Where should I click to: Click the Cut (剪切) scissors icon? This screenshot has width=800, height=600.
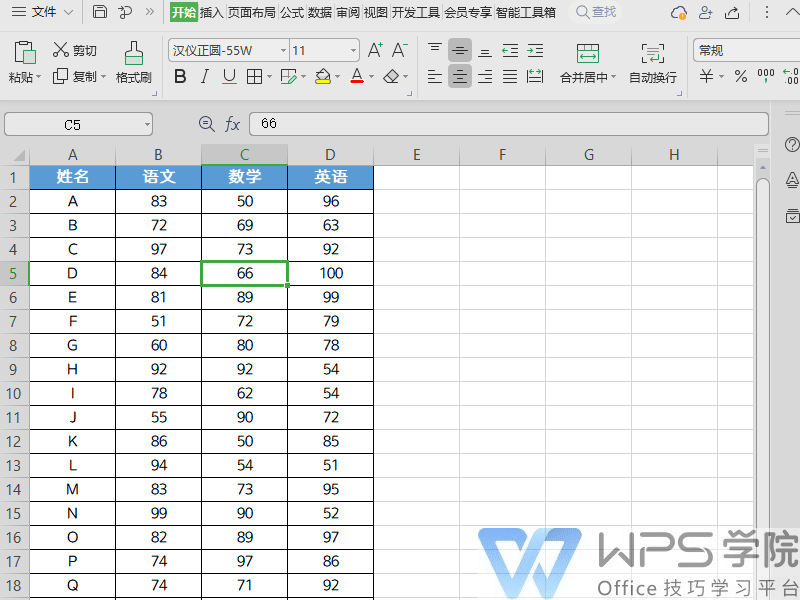click(61, 50)
